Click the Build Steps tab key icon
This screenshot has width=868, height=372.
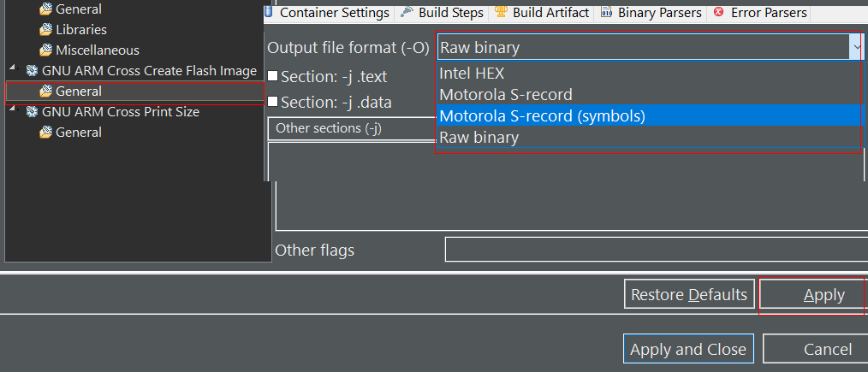click(x=407, y=12)
